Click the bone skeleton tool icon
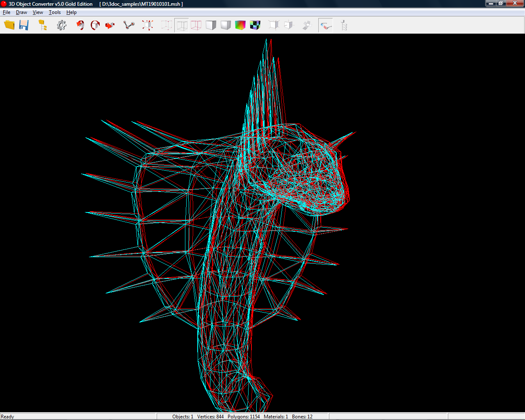The height and width of the screenshot is (420, 525). (x=129, y=25)
